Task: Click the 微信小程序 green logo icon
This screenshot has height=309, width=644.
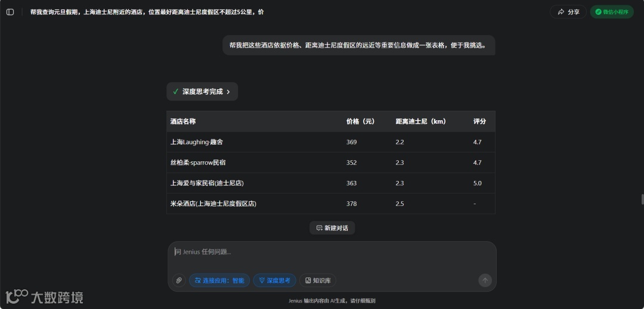Action: (x=599, y=12)
